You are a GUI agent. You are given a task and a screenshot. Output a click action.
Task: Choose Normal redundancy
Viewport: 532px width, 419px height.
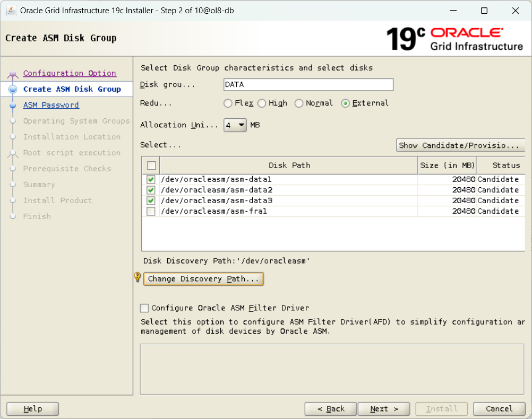click(x=299, y=103)
